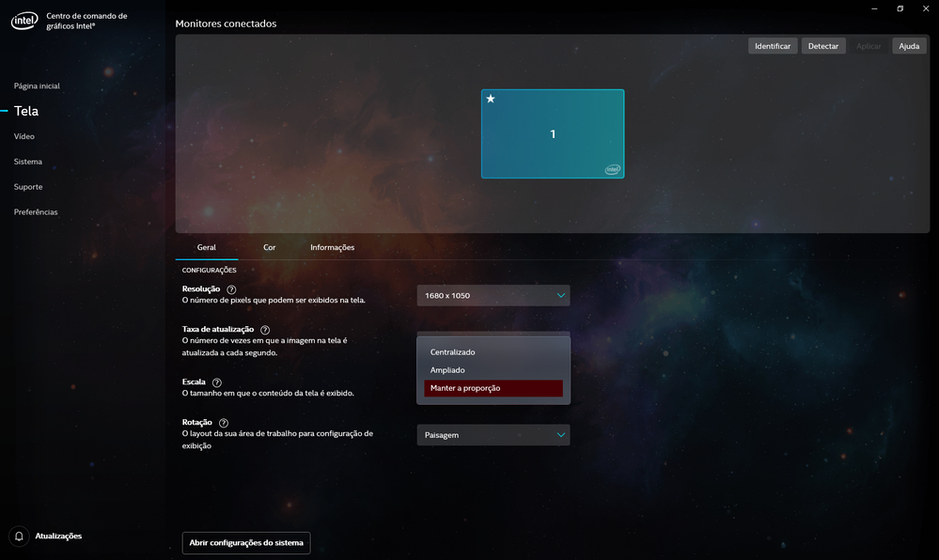Restore down the Intel window
939x560 pixels.
(900, 8)
